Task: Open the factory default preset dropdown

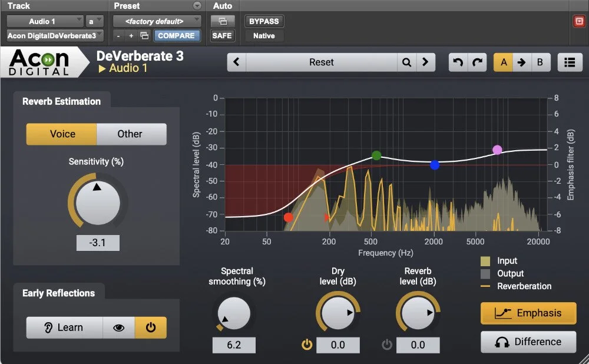Action: click(157, 21)
